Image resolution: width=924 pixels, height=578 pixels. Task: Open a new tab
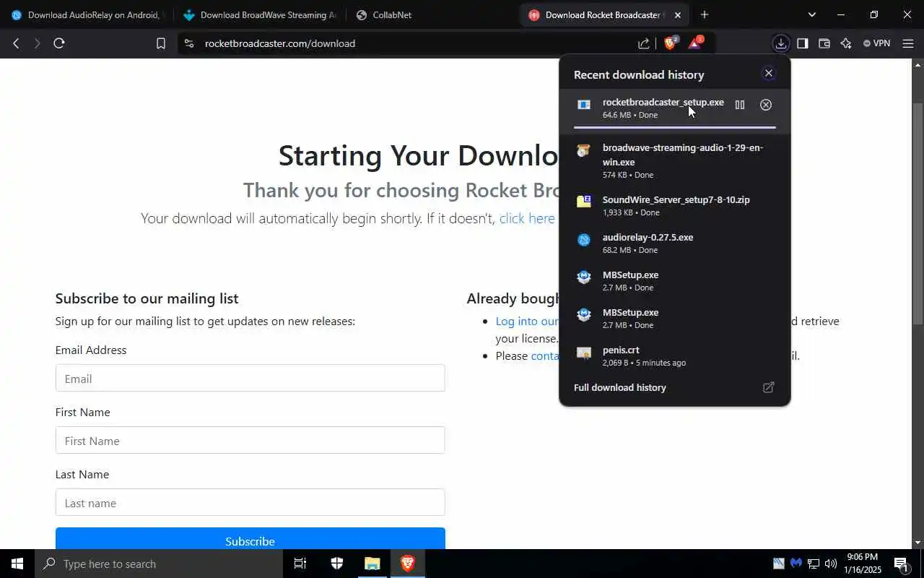click(x=705, y=14)
